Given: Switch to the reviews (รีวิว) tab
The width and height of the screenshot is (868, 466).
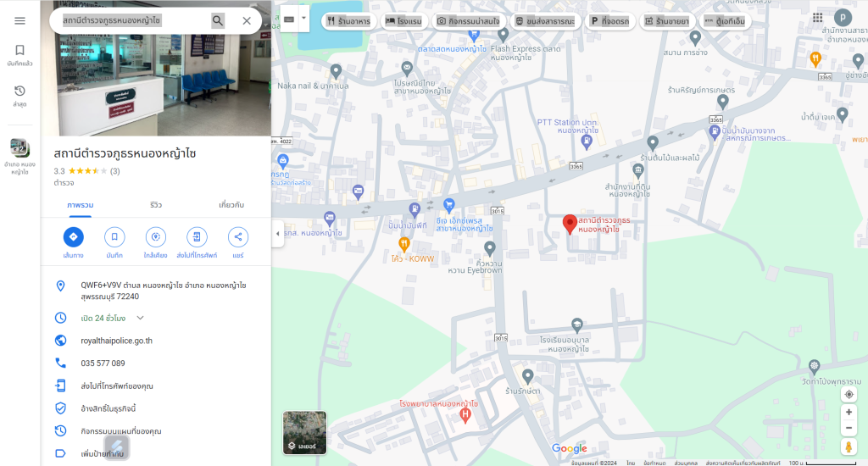Looking at the screenshot, I should click(x=156, y=205).
